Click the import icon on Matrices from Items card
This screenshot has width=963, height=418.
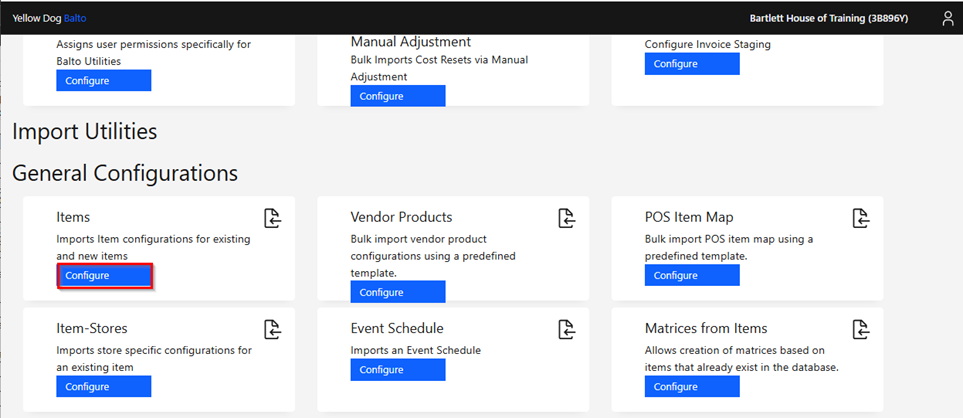pyautogui.click(x=861, y=329)
